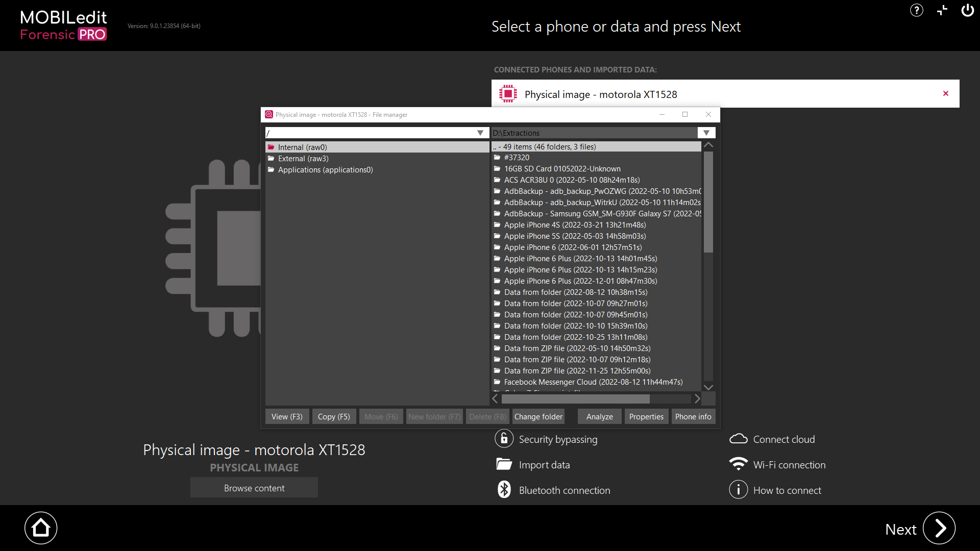Expand the D:\Extractions folder dropdown

click(706, 133)
